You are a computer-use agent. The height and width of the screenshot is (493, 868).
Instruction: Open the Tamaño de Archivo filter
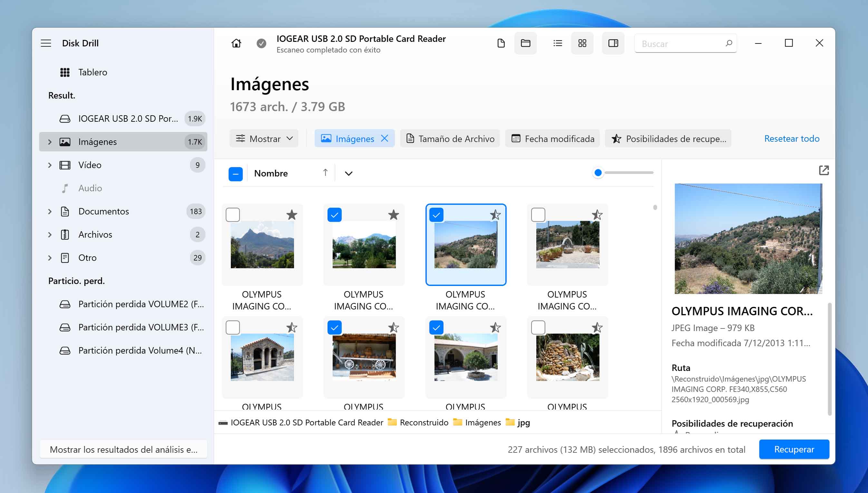[x=450, y=138]
